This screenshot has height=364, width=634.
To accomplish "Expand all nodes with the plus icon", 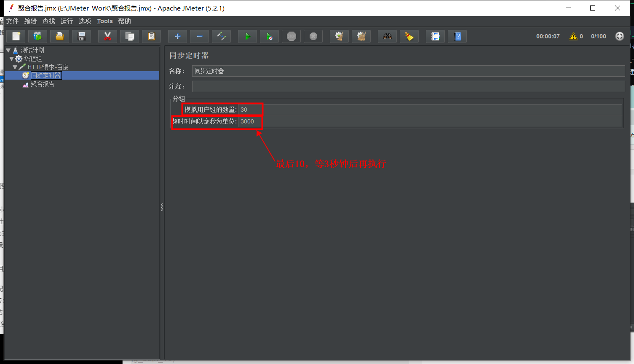I will (178, 36).
